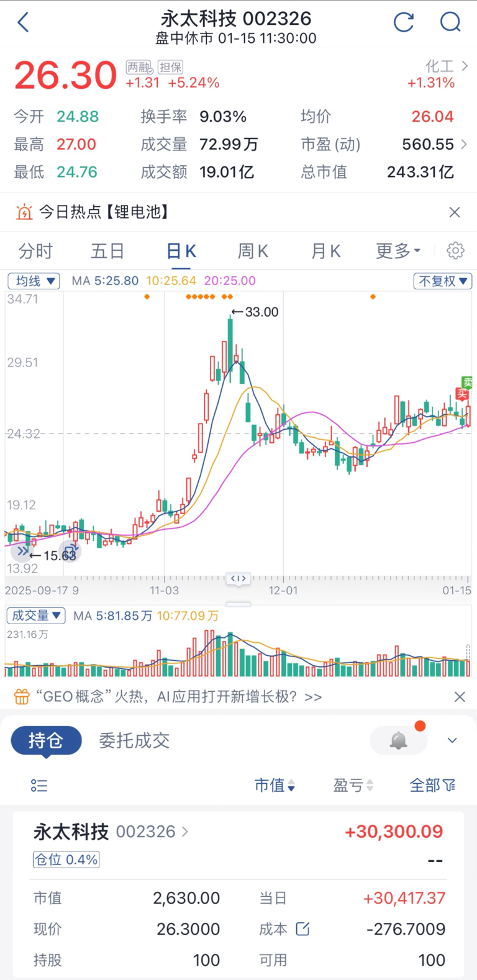The width and height of the screenshot is (477, 980).
Task: Refresh the stock quote
Action: pyautogui.click(x=404, y=22)
